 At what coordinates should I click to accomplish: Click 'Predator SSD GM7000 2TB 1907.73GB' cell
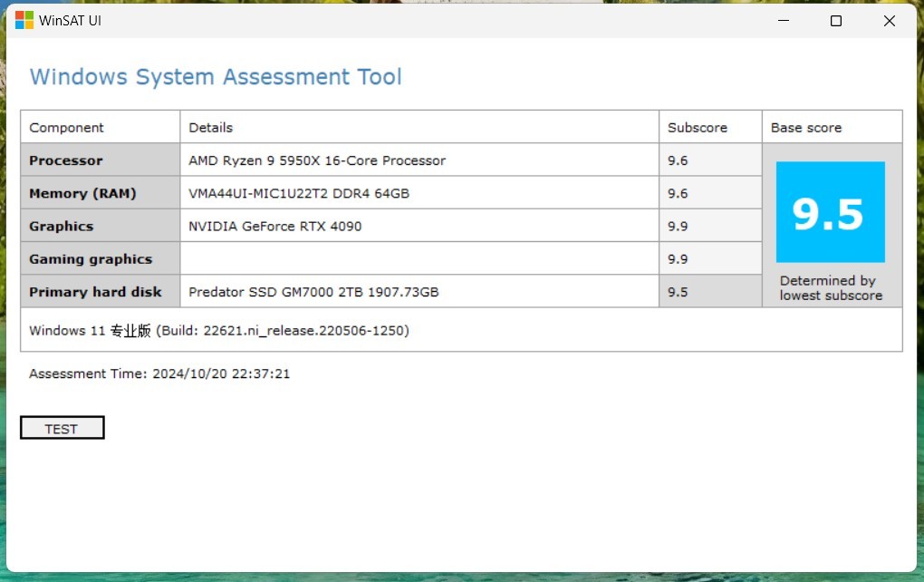pos(419,291)
